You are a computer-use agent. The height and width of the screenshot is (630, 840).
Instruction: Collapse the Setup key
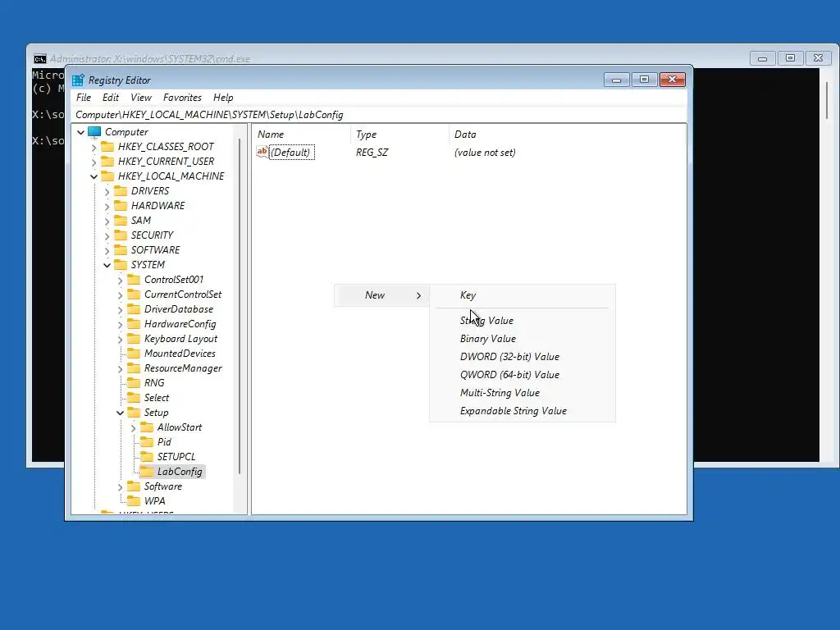pyautogui.click(x=120, y=413)
